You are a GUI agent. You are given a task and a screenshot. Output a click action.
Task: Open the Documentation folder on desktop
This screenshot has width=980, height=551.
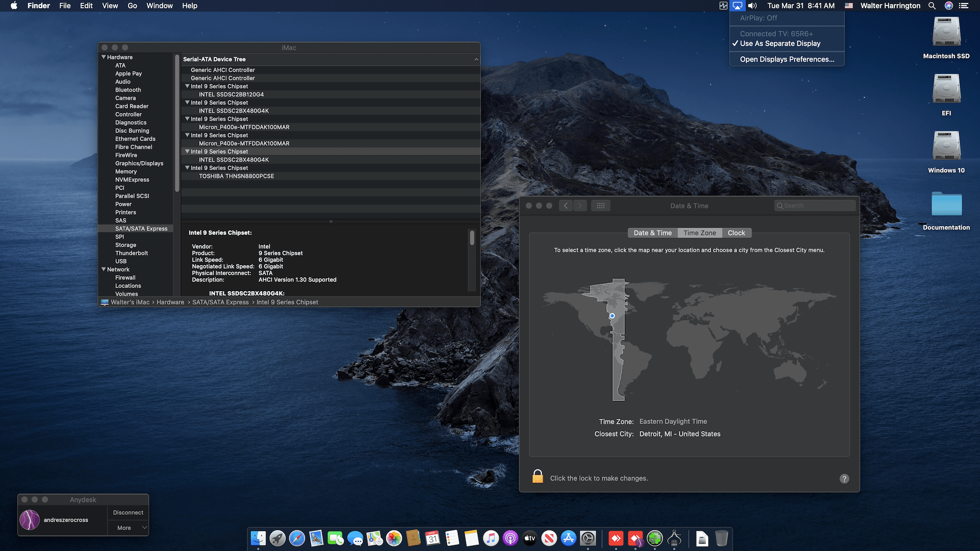coord(946,205)
